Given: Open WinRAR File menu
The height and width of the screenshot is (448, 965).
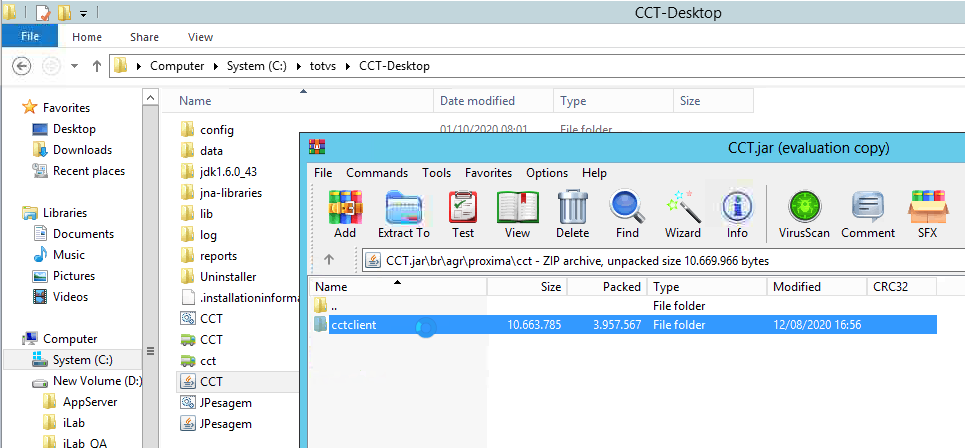Looking at the screenshot, I should click(323, 173).
